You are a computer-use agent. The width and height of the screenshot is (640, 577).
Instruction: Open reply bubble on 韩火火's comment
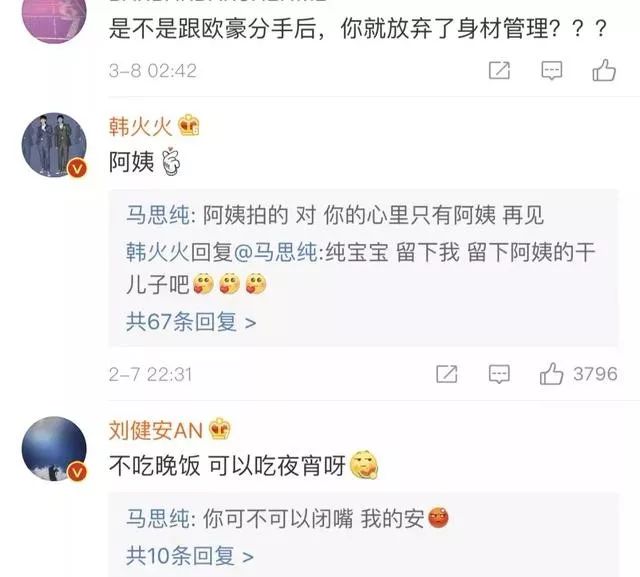point(499,374)
